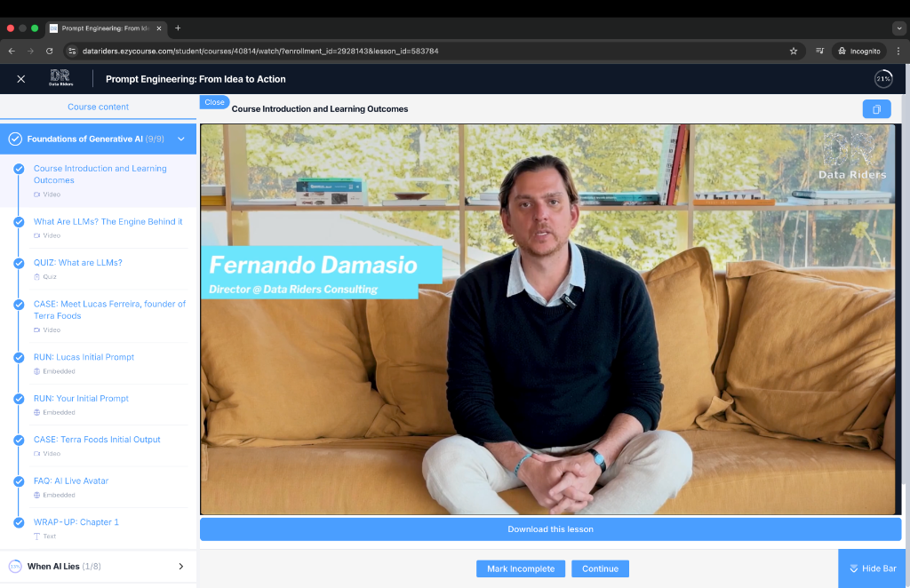Toggle completion check for RUN: Lucas Initial Prompt

[20, 358]
